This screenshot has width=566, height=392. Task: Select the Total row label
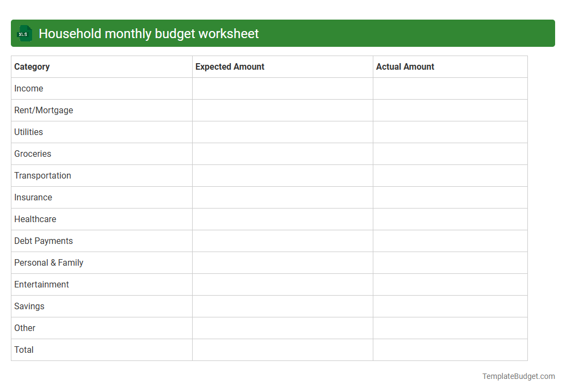[x=24, y=350]
